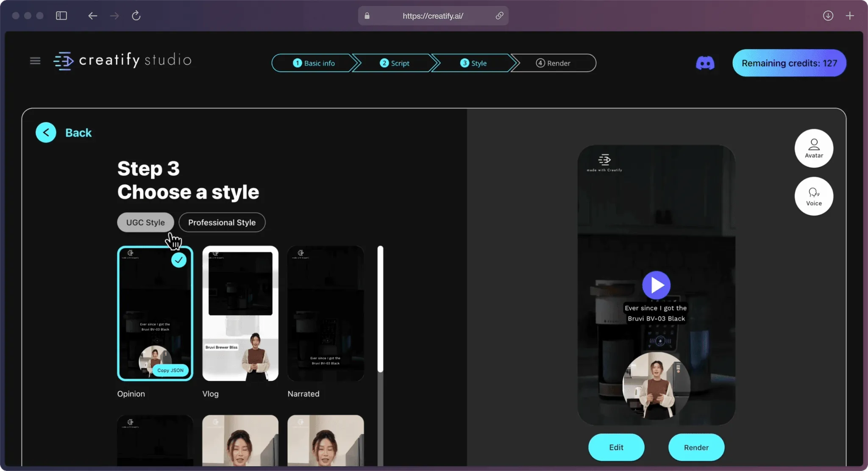Click the Opinion label text
Viewport: 868px width, 471px height.
(131, 394)
